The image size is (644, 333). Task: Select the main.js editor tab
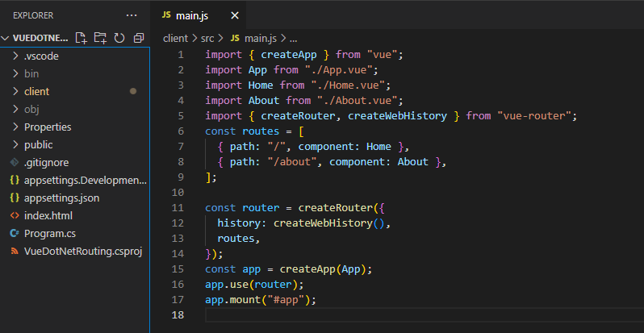click(198, 15)
